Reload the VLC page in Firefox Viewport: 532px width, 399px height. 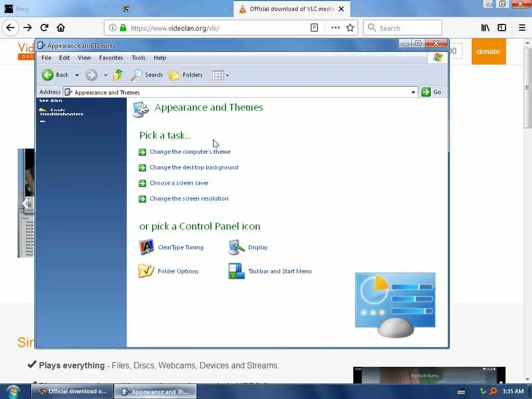(x=44, y=28)
